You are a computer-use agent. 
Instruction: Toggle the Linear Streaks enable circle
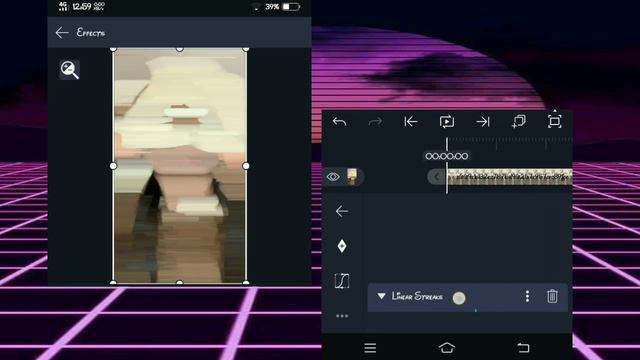click(x=459, y=298)
